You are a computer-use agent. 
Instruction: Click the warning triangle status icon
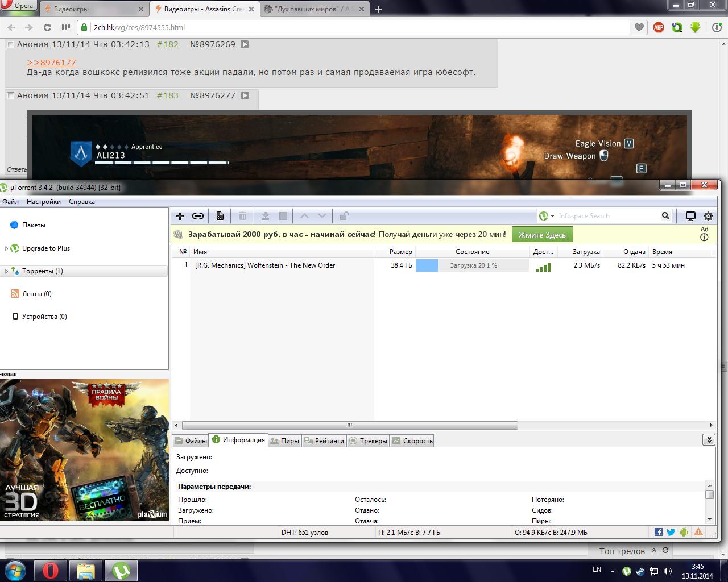pos(698,533)
